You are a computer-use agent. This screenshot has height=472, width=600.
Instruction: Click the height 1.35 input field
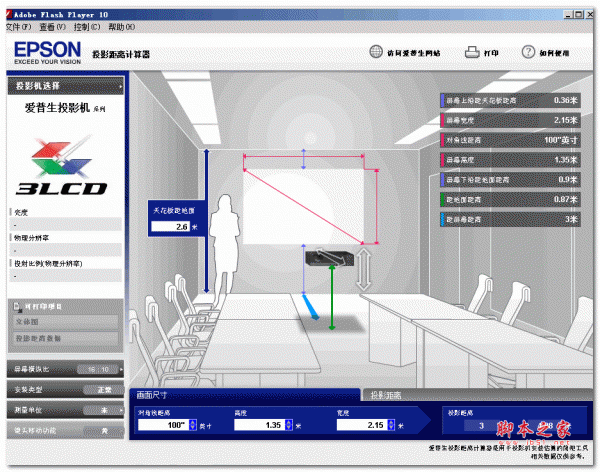click(x=260, y=425)
